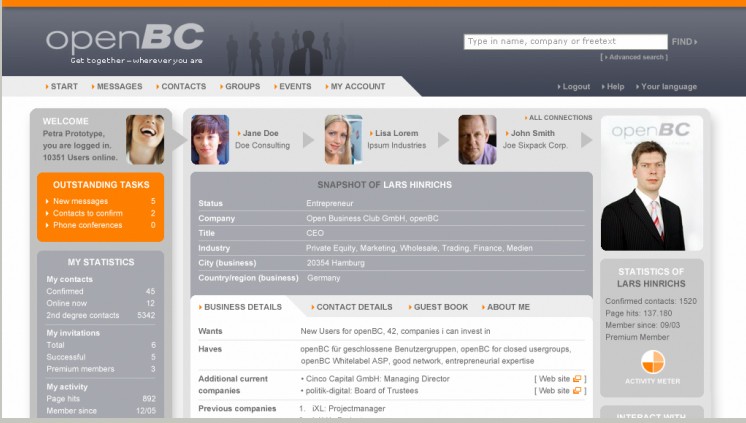Click 'Successful' invitations row
The width and height of the screenshot is (746, 423).
101,357
